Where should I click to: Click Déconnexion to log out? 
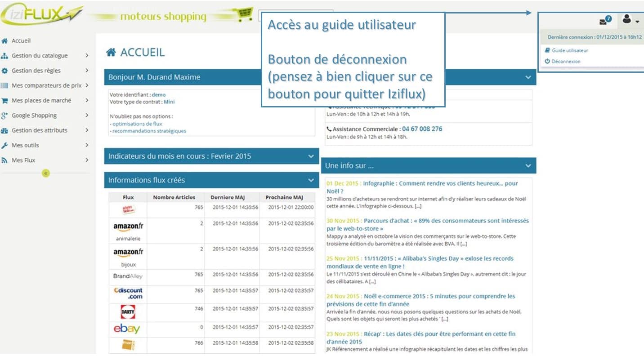[566, 61]
